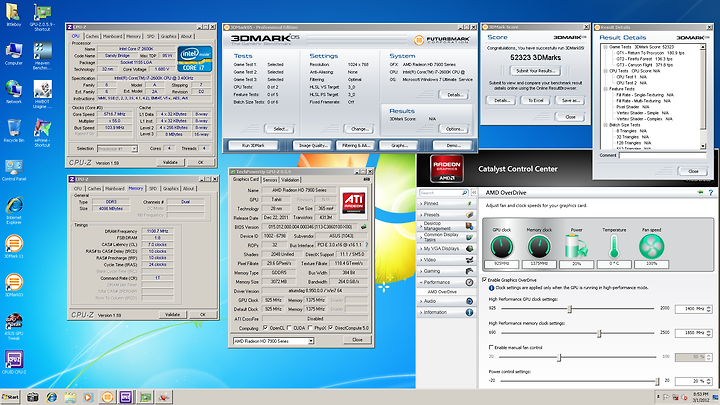This screenshot has width=720, height=405.
Task: Open the 3DMark03 desktop icon
Action: [14, 285]
